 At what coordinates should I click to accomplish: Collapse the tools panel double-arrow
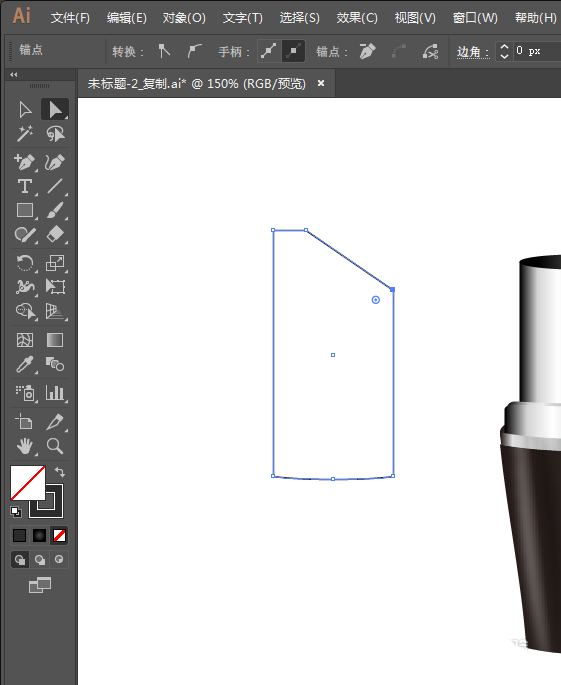pos(14,75)
